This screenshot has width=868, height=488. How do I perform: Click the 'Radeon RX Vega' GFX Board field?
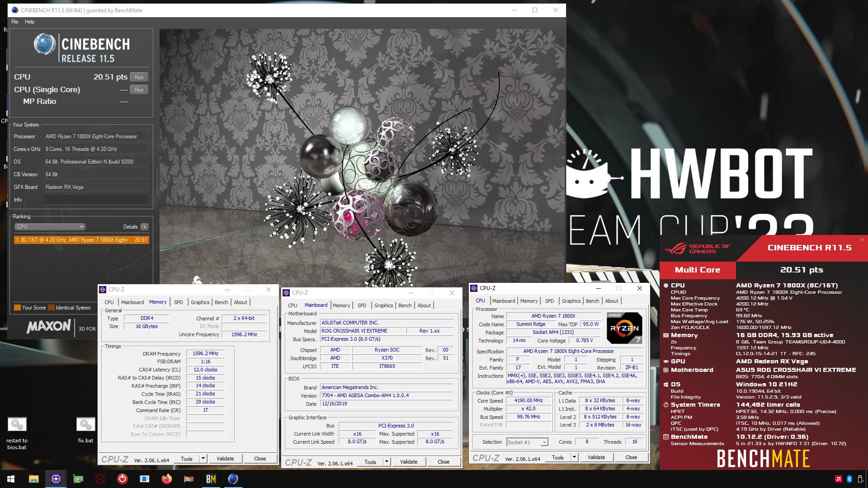pos(96,187)
